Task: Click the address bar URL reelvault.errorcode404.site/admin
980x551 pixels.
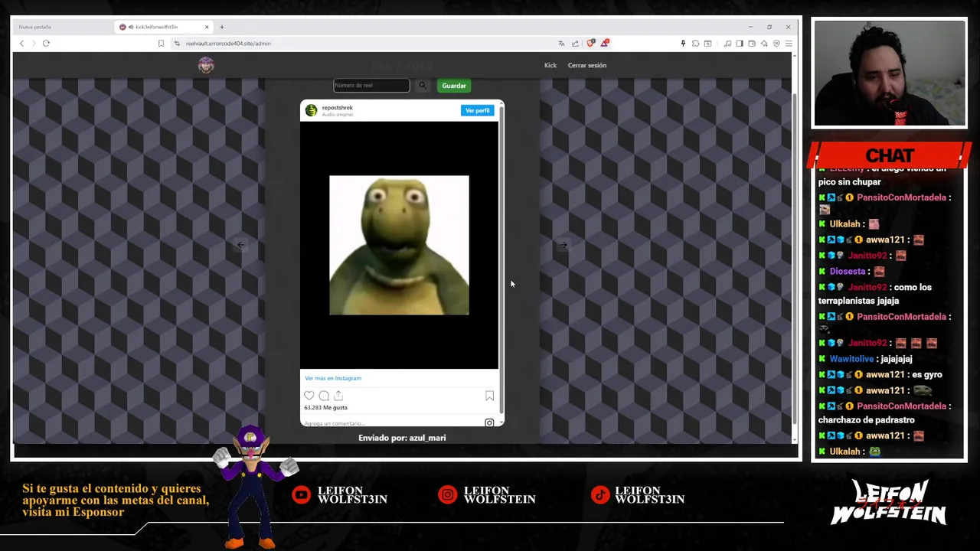Action: tap(228, 44)
